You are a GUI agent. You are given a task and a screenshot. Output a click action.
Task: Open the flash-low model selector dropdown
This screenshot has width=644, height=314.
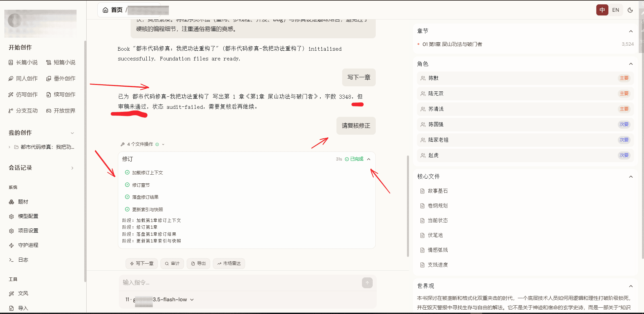click(159, 300)
